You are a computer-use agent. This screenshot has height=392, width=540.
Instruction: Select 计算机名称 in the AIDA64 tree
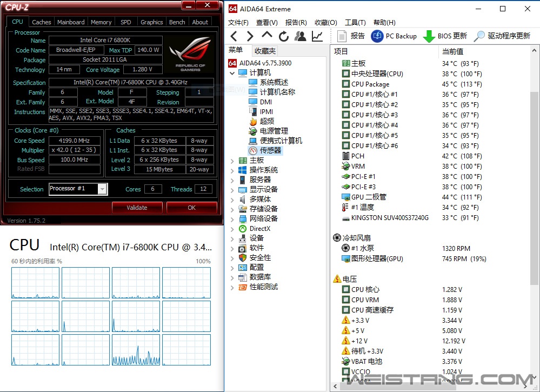272,92
